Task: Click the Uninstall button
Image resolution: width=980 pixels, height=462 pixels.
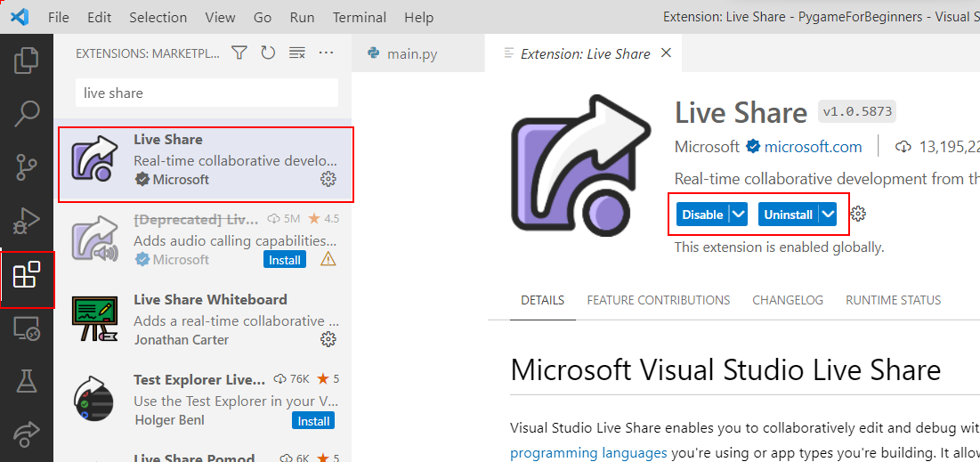Action: click(789, 215)
